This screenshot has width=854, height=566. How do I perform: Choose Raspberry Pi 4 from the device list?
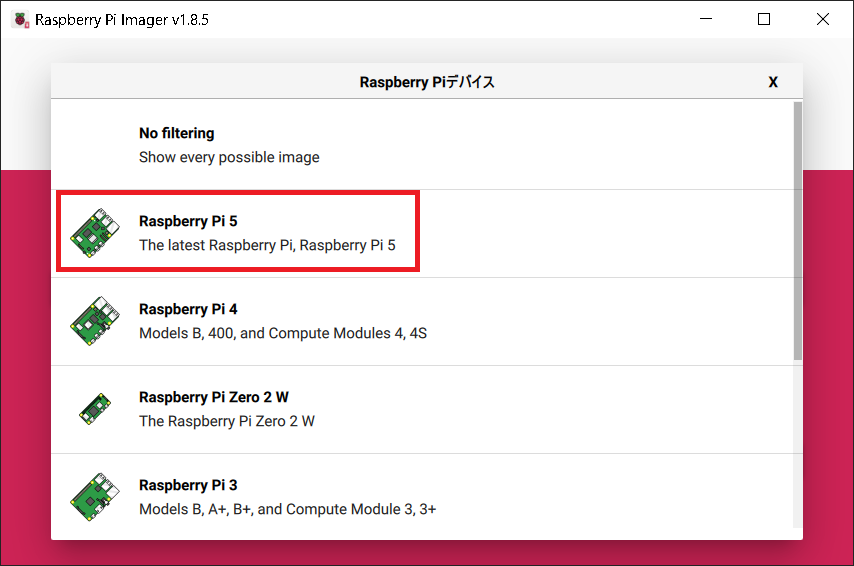pos(422,321)
